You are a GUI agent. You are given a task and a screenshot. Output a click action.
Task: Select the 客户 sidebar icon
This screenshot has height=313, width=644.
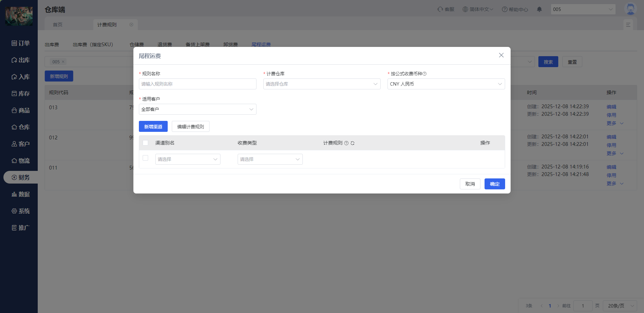[x=21, y=143]
